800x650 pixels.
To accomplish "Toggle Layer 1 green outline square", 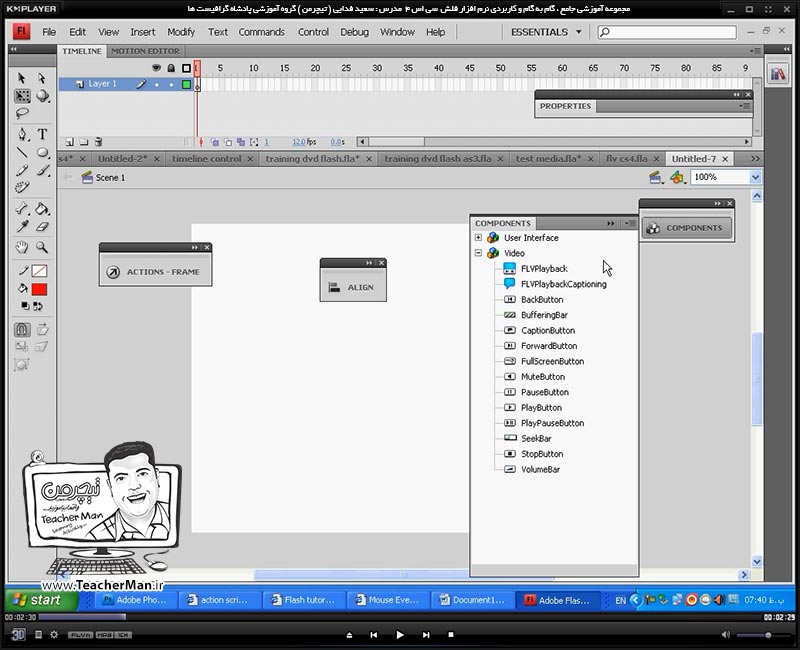I will tap(186, 84).
